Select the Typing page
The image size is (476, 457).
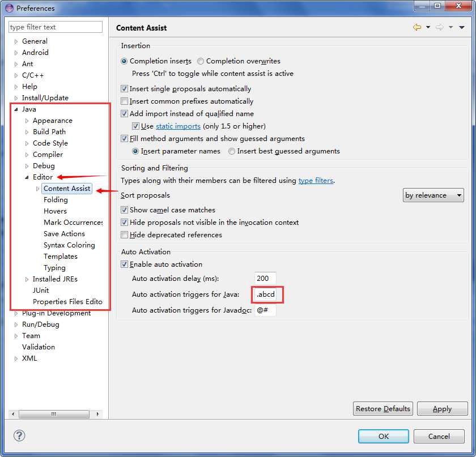point(54,268)
